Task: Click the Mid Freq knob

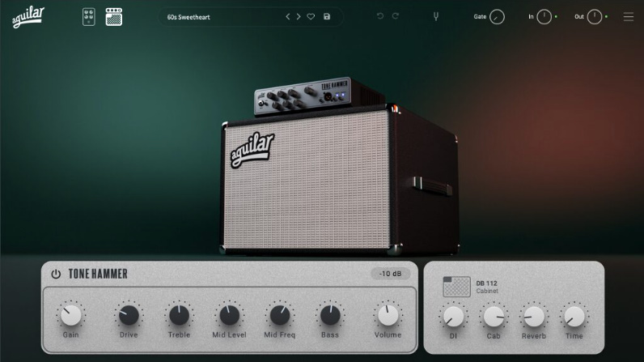Action: 280,315
